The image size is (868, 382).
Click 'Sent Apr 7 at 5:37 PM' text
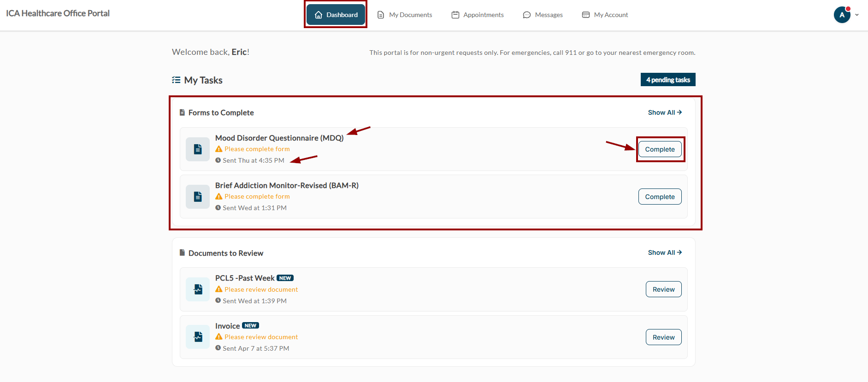pyautogui.click(x=256, y=348)
